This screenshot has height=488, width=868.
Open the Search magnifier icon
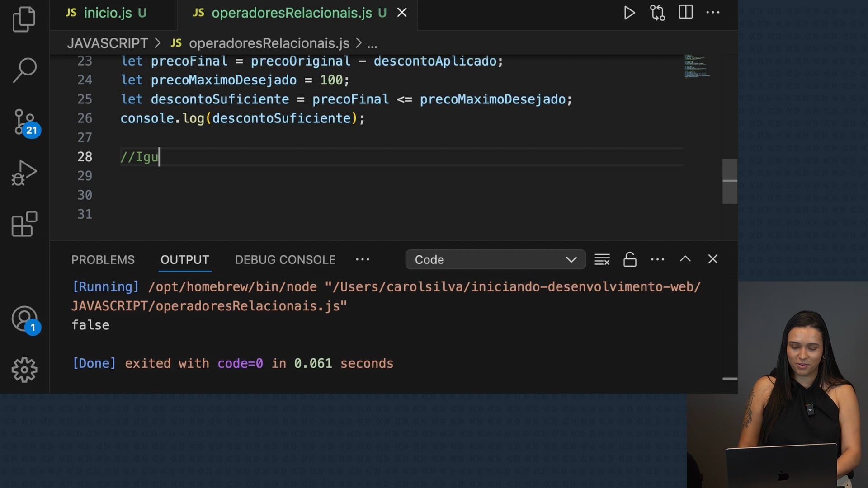(x=24, y=70)
